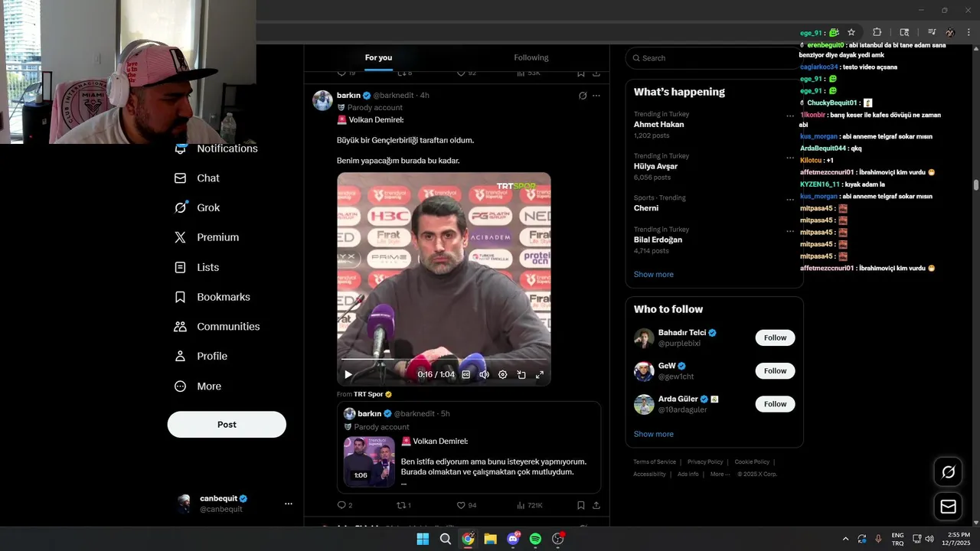Open video playback settings gear
980x551 pixels.
click(503, 374)
